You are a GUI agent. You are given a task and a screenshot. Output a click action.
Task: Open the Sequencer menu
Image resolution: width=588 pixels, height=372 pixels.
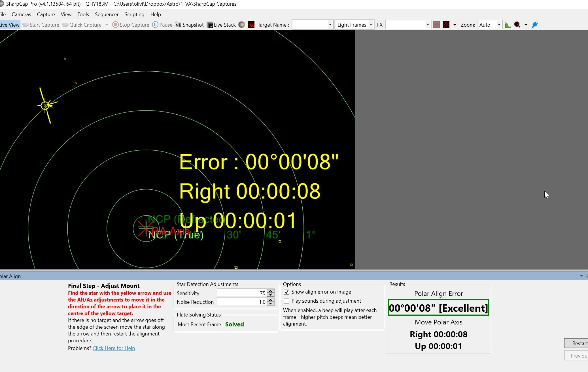pyautogui.click(x=107, y=14)
